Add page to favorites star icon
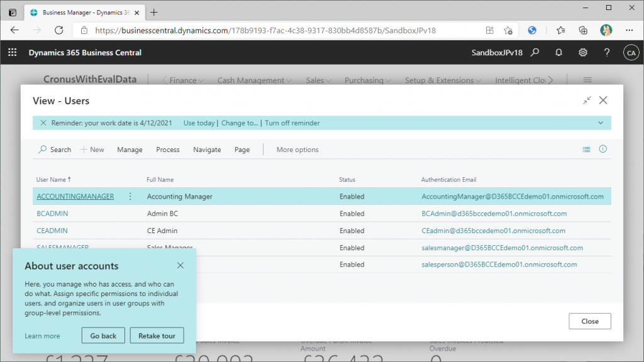 [x=508, y=30]
